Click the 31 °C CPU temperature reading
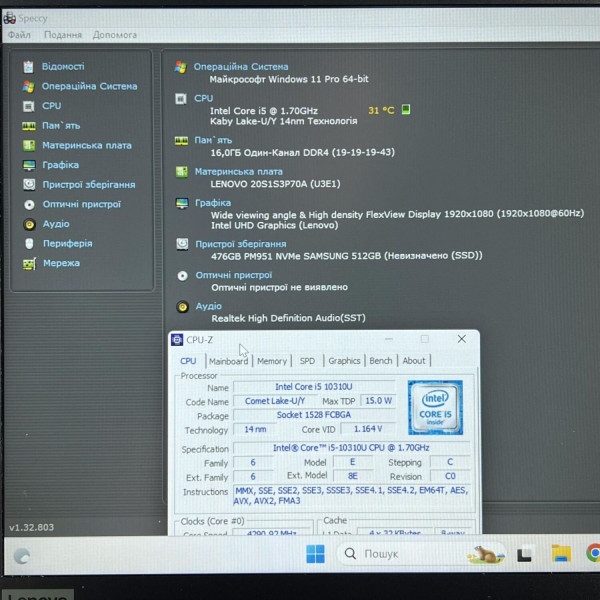 (x=381, y=111)
